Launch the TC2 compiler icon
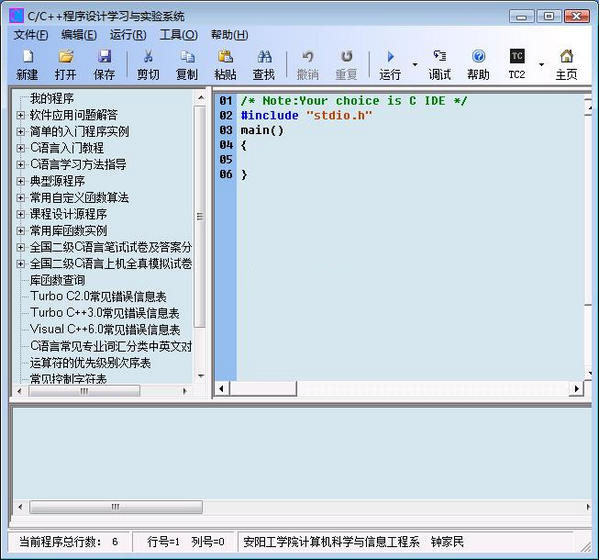Viewport: 599px width, 560px height. [517, 56]
